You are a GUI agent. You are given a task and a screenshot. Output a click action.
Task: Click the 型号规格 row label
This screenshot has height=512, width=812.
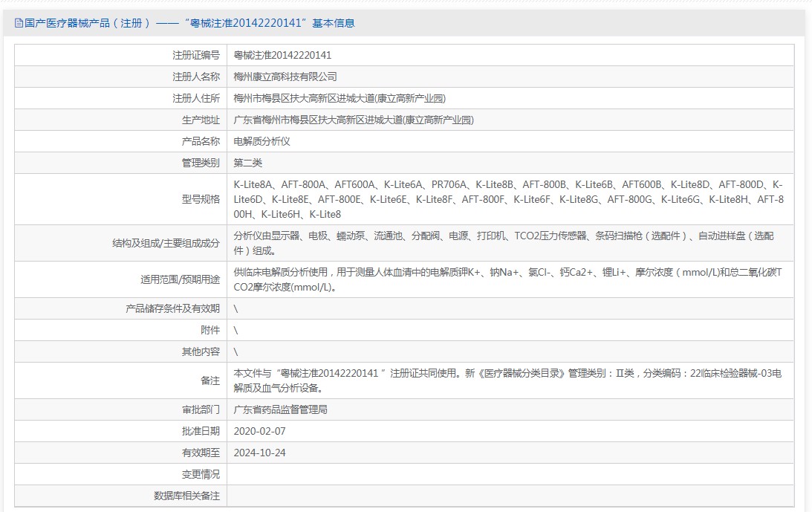tap(201, 199)
